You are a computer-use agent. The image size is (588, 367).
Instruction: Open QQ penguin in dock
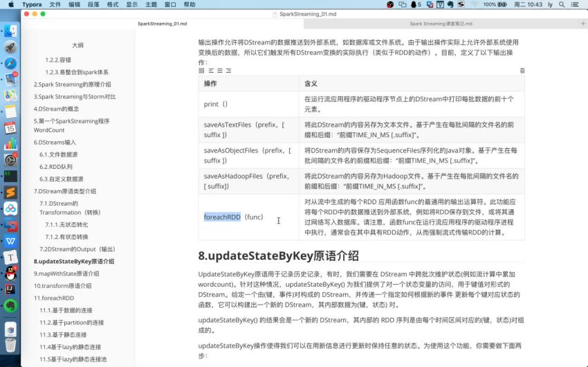pos(10,274)
